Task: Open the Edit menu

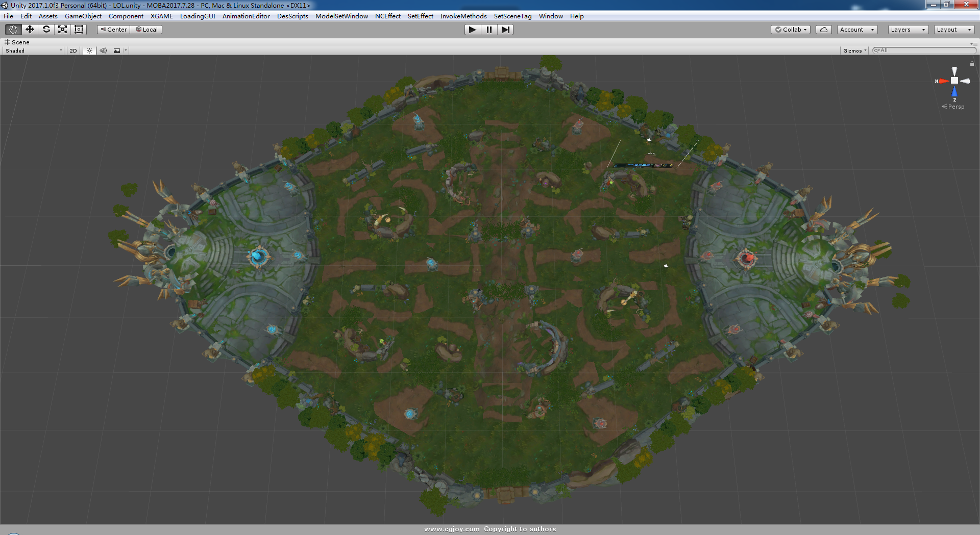Action: point(26,16)
